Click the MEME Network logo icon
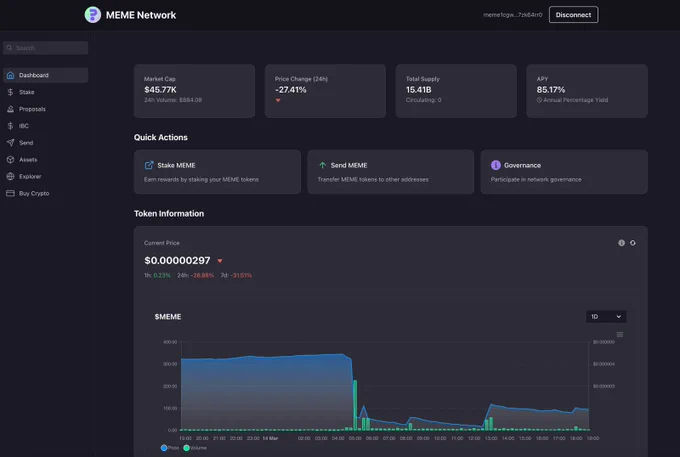The image size is (680, 457). pos(92,15)
